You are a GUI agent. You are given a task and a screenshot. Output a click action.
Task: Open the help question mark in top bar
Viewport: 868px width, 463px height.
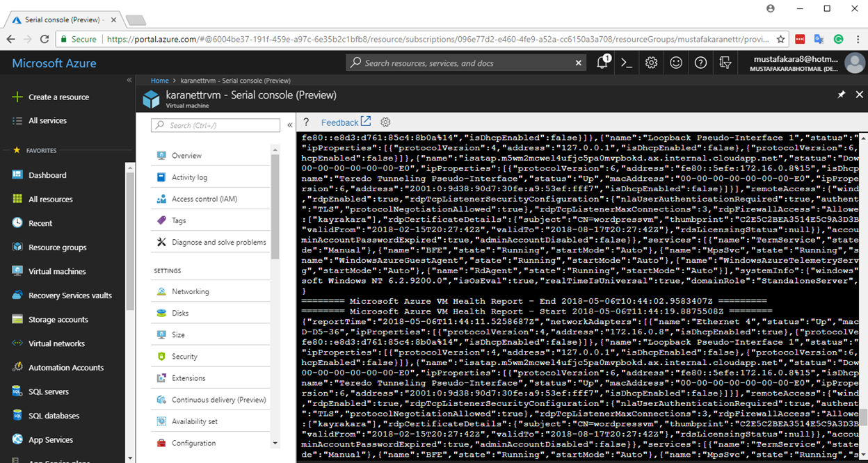(x=700, y=63)
